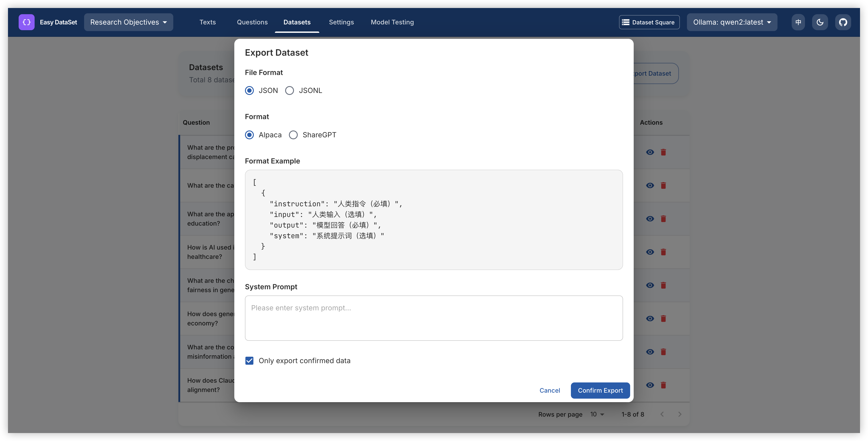The width and height of the screenshot is (868, 441).
Task: Click the view eye icon in first row
Action: [x=650, y=152]
